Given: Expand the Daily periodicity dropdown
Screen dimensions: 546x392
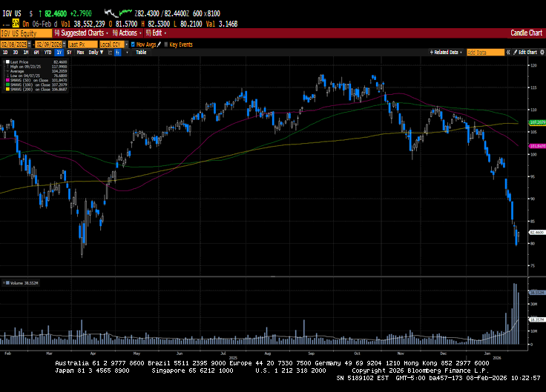Looking at the screenshot, I should pyautogui.click(x=95, y=53).
